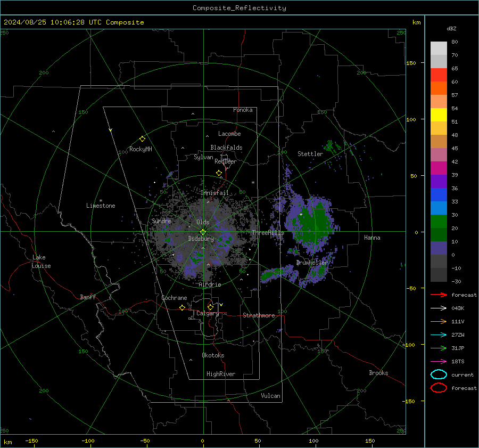The width and height of the screenshot is (479, 448).
Task: Click the dBZ legend heading
Action: pos(451,28)
